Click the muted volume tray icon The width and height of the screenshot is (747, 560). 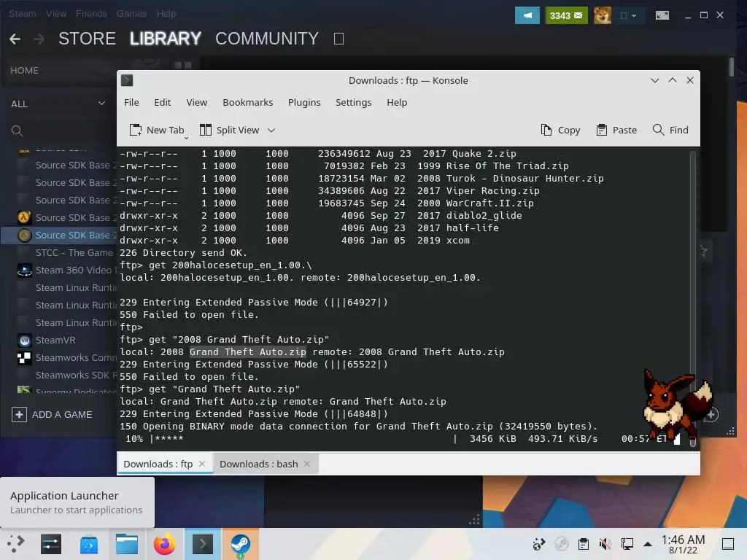point(605,544)
